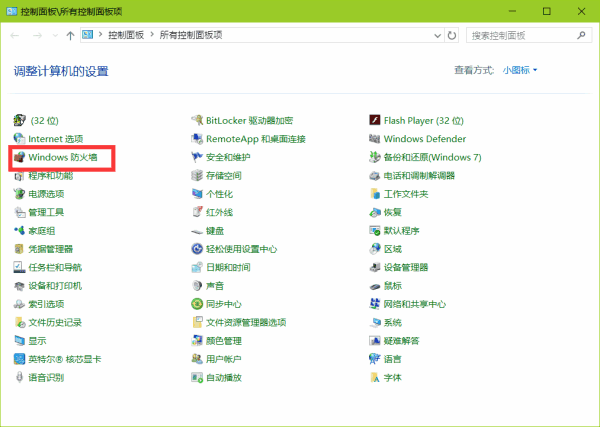
Task: Open the 颜色管理 icon
Action: 197,341
